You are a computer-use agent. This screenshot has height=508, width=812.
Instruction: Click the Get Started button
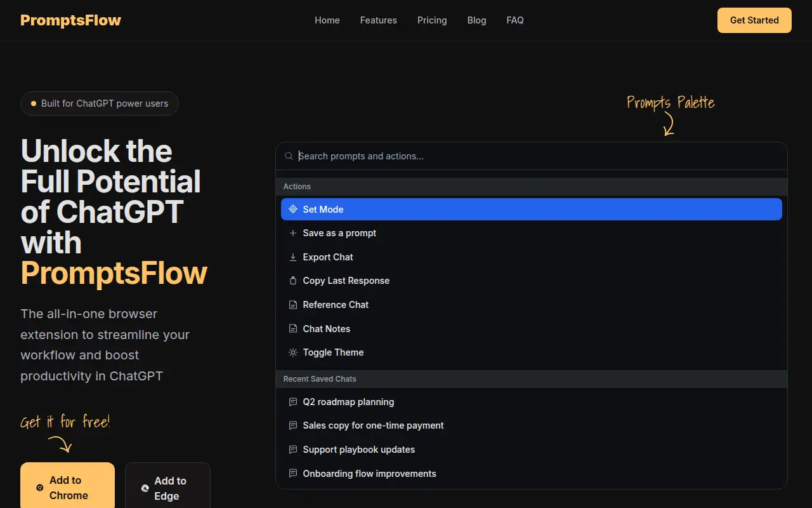point(754,20)
